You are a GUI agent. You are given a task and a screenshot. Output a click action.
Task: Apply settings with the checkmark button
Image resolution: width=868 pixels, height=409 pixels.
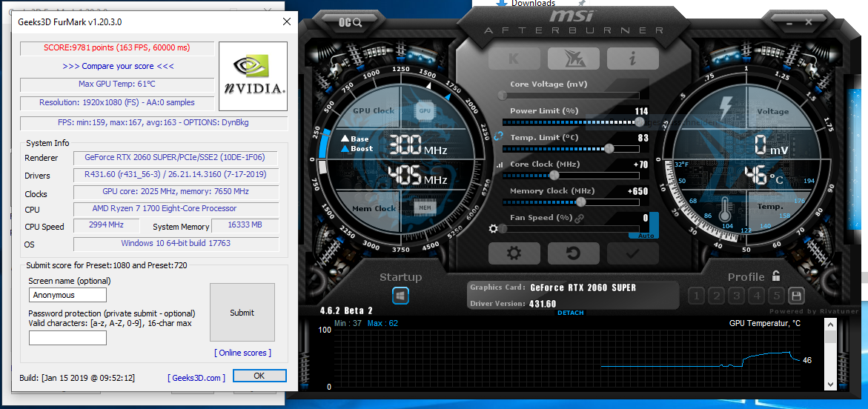[632, 253]
